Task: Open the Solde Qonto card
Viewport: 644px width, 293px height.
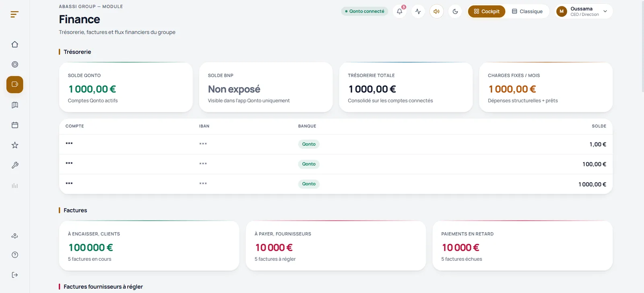Action: click(x=126, y=87)
